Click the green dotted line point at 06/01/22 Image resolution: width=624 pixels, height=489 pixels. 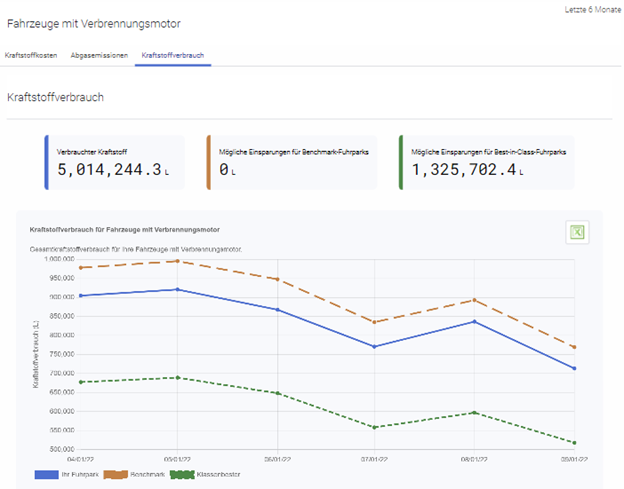click(x=277, y=393)
